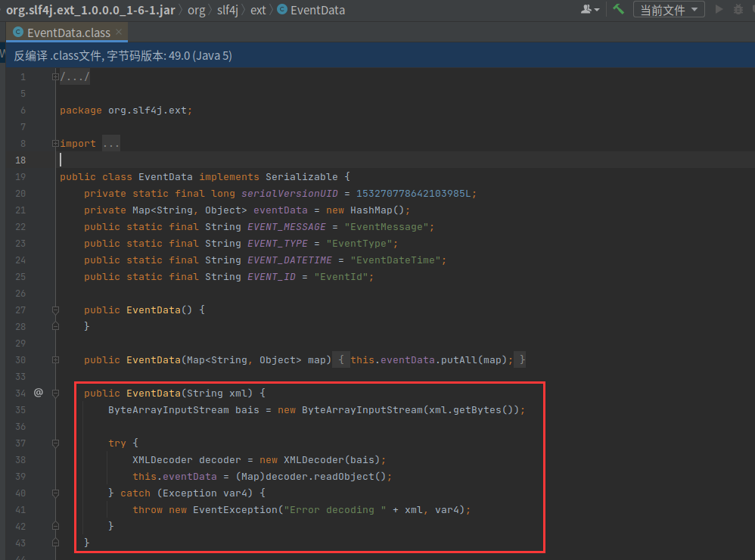Click package org.slf4j.ext statement
This screenshot has width=755, height=560.
click(x=126, y=110)
